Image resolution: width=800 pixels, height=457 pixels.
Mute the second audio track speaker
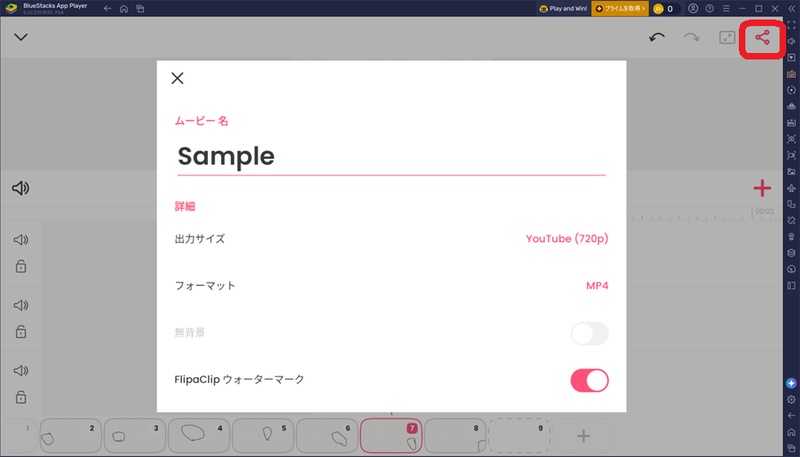21,305
